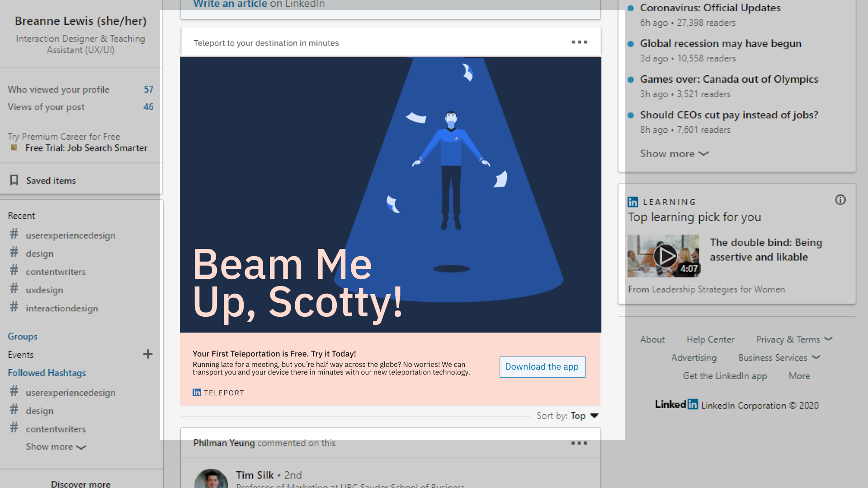
Task: Expand Show more news stories
Action: pyautogui.click(x=674, y=154)
